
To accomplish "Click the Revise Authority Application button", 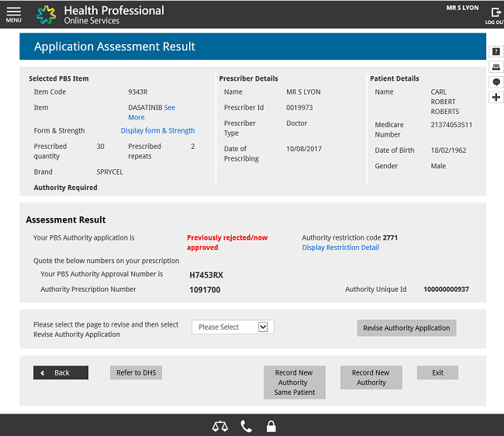I will pos(406,328).
